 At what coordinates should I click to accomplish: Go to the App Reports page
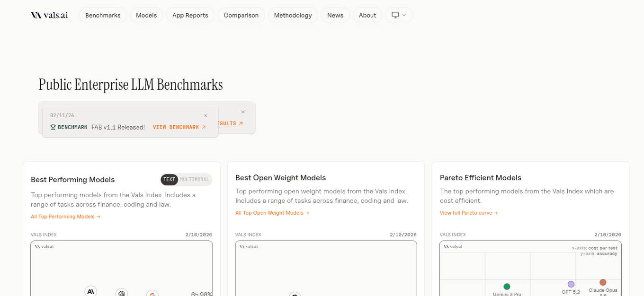pos(190,15)
